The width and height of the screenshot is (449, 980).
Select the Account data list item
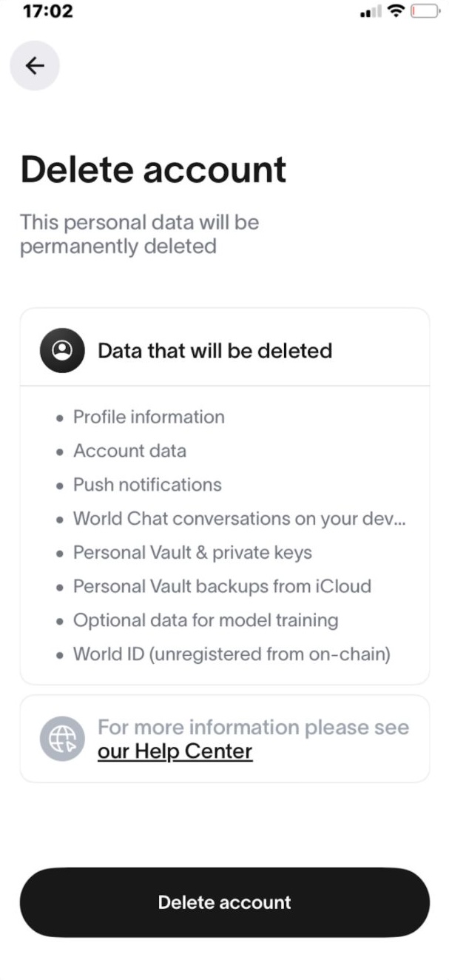pos(129,451)
